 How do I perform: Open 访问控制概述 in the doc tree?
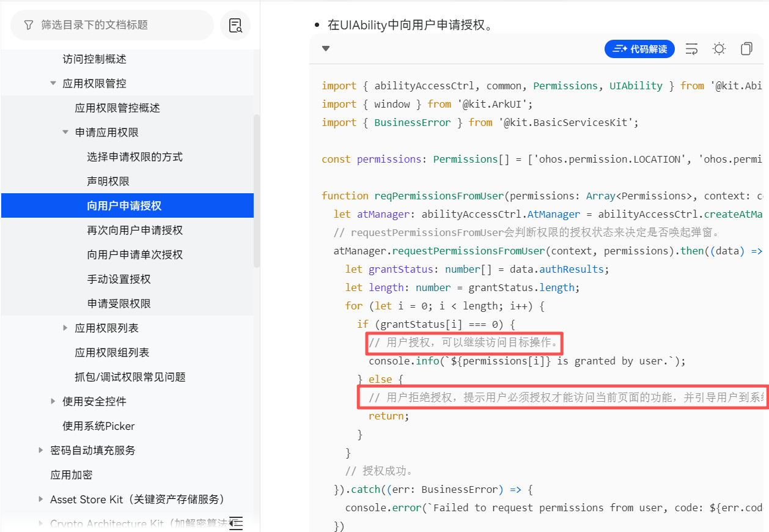pos(94,59)
